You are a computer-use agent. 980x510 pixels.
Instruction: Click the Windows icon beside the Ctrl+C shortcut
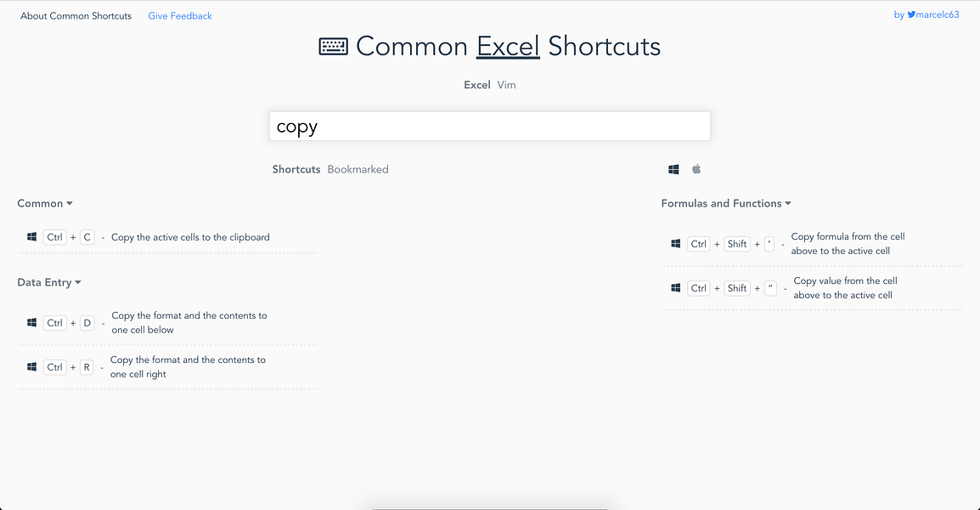click(31, 236)
